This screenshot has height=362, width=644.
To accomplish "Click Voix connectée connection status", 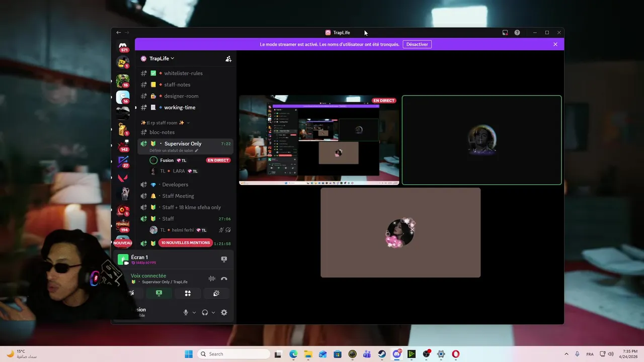I will click(148, 276).
